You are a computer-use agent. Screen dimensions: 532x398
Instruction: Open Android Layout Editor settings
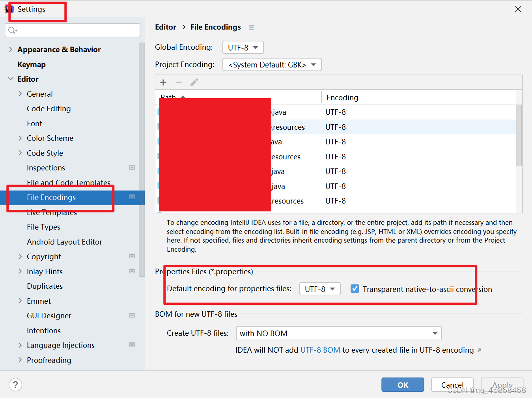64,242
